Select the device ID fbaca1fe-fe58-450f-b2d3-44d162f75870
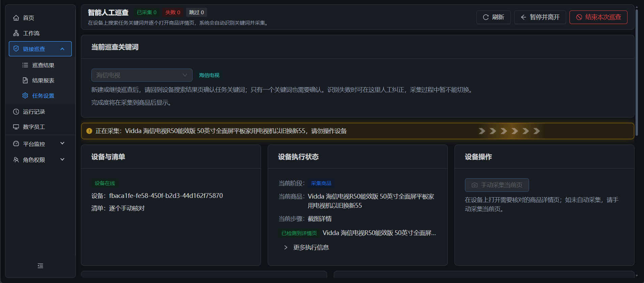Viewport: 644px width, 283px height. (166, 196)
